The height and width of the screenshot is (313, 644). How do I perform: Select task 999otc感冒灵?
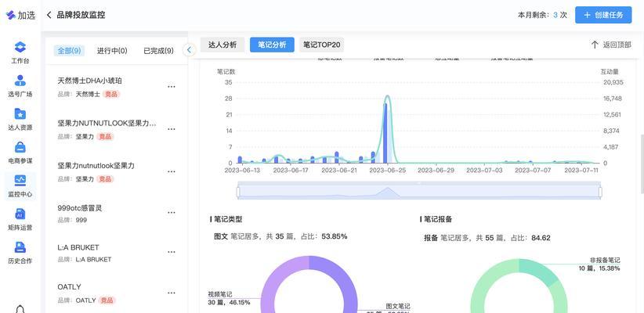(x=80, y=208)
